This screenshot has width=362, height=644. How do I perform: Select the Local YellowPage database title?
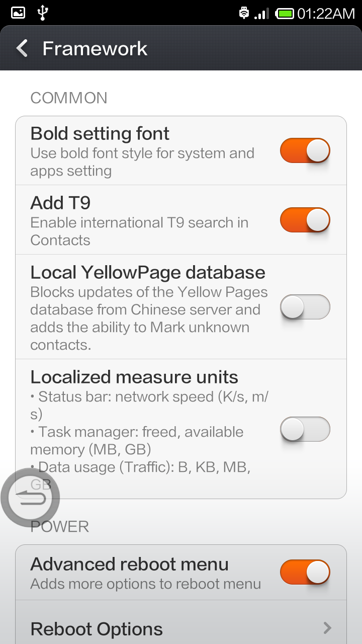coord(148,272)
